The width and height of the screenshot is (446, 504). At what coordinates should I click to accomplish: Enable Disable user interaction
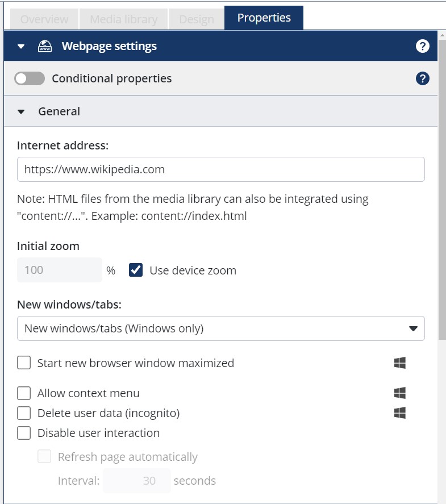click(24, 433)
